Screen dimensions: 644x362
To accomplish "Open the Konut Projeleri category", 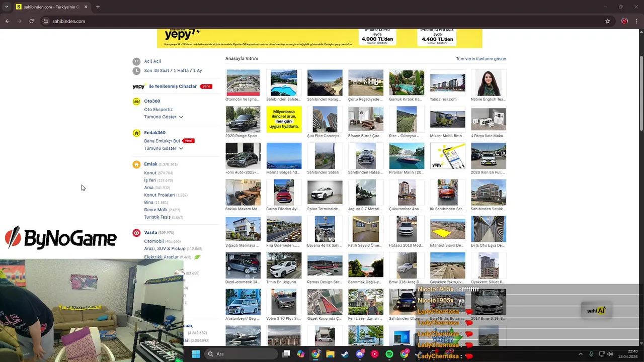I will [159, 195].
